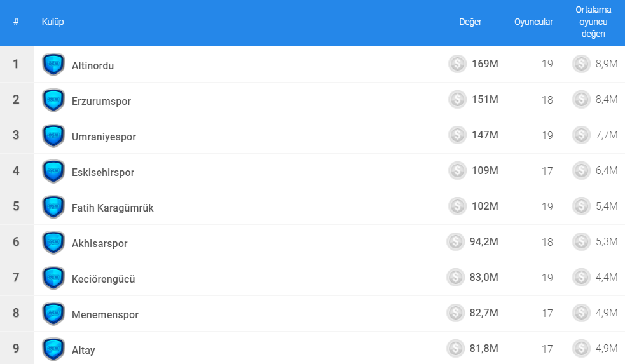Screen dimensions: 625x364
Task: Click the coin icon beside 169M value
Action: coord(457,64)
